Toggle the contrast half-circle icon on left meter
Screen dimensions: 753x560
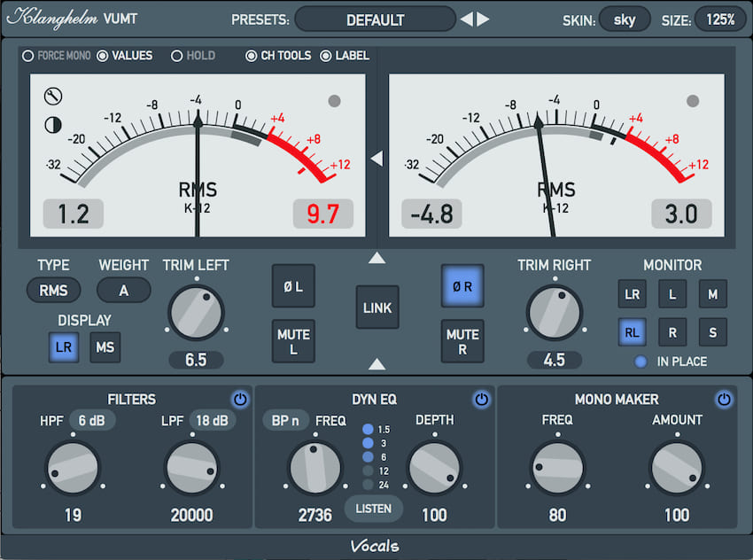(53, 125)
